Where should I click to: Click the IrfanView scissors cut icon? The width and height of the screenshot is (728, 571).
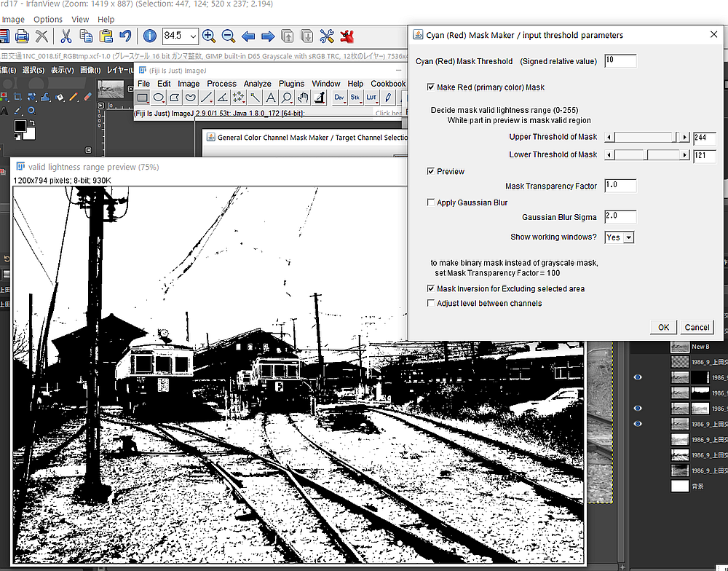point(66,36)
